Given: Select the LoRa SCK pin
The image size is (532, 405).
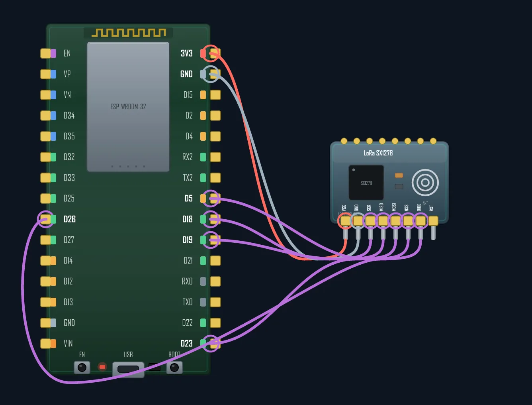Looking at the screenshot, I should tap(370, 221).
